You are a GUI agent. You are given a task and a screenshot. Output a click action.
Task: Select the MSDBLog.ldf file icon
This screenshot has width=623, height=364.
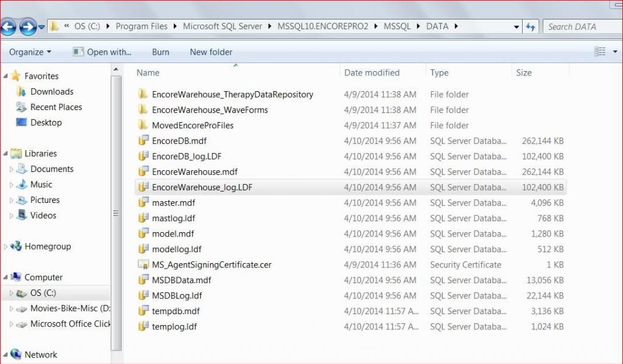[143, 295]
